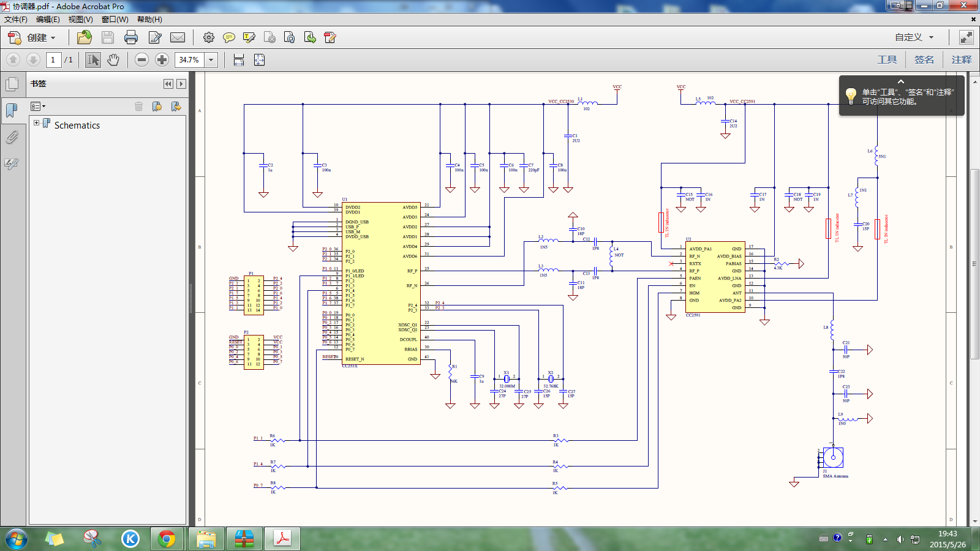Create a new bookmark in panel

pos(157,107)
